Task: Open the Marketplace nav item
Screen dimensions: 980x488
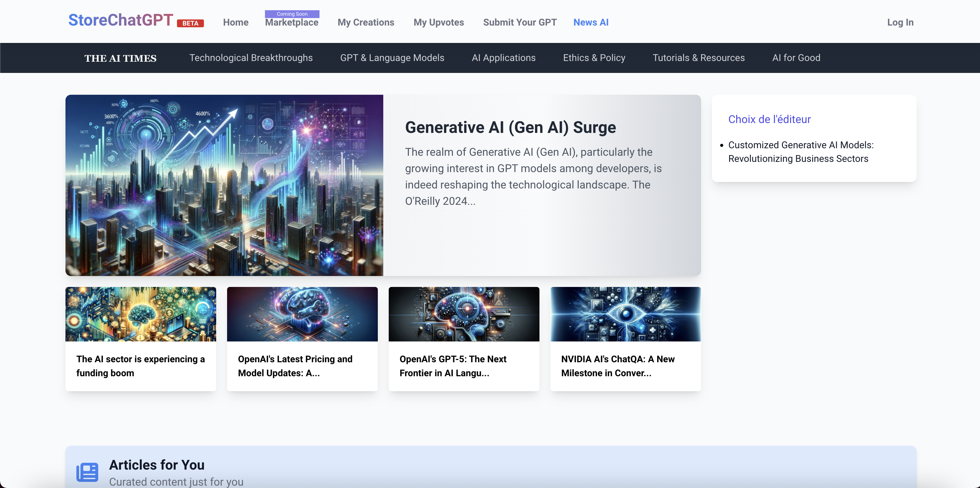Action: click(292, 23)
